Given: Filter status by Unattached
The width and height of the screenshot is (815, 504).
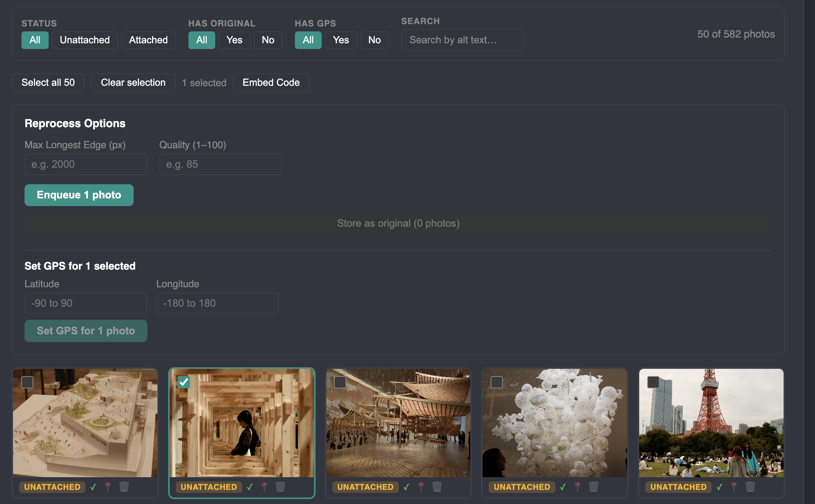Looking at the screenshot, I should point(85,40).
